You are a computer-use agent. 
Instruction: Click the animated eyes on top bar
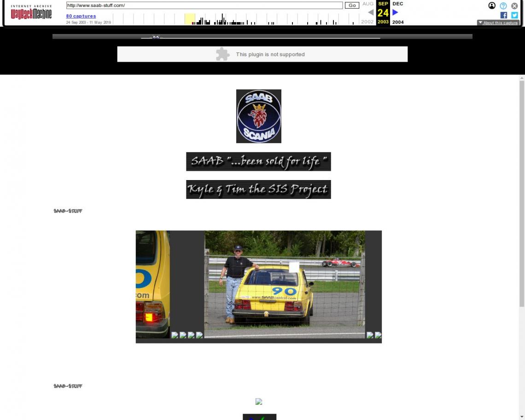click(x=156, y=37)
